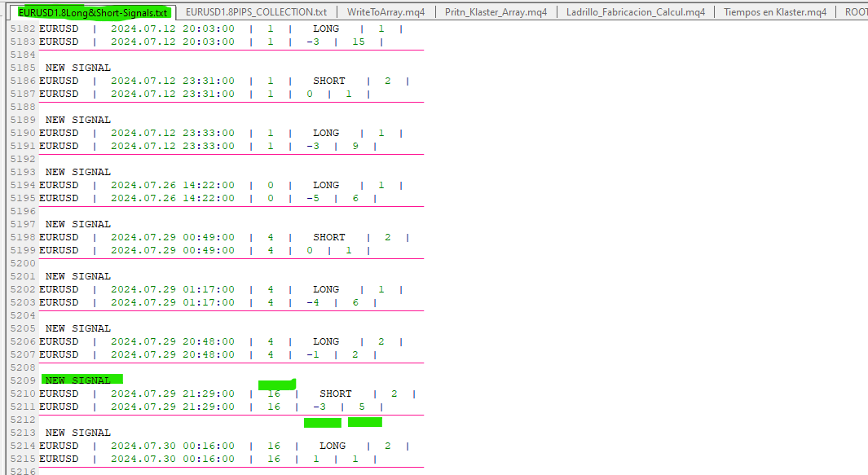
Task: Click timestamp 2024.07.12 20:03:00 on line 5182
Action: click(x=173, y=29)
